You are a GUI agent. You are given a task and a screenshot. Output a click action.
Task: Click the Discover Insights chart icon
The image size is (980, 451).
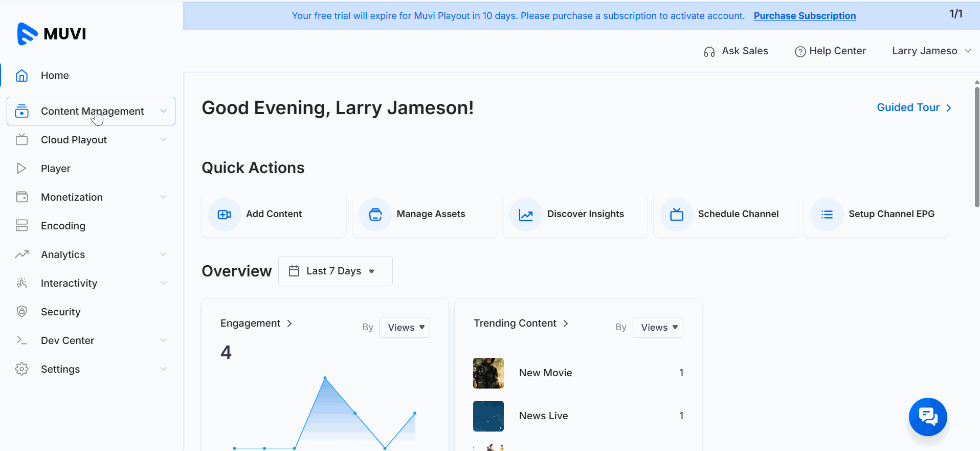coord(526,214)
